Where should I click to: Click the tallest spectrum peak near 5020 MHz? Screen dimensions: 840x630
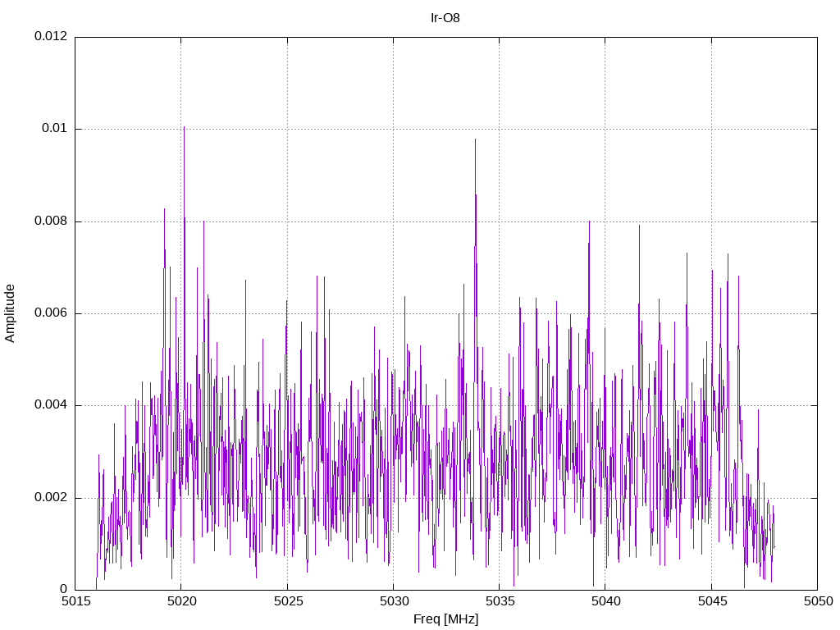[184, 129]
